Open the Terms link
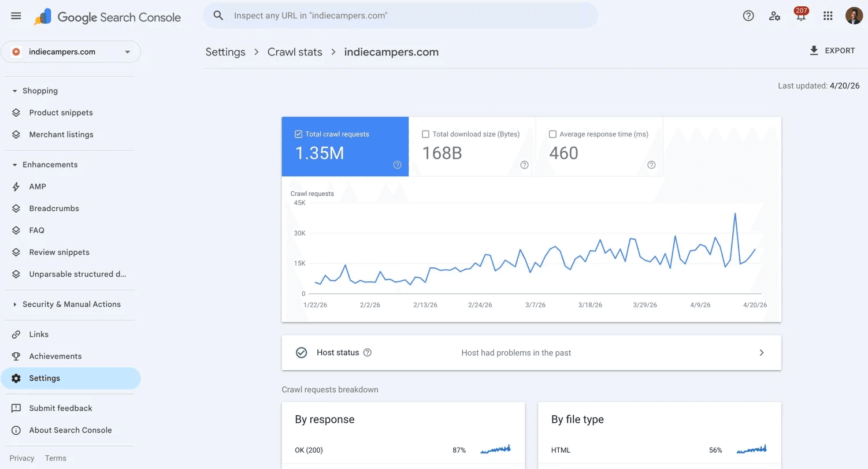The height and width of the screenshot is (469, 868). tap(55, 458)
